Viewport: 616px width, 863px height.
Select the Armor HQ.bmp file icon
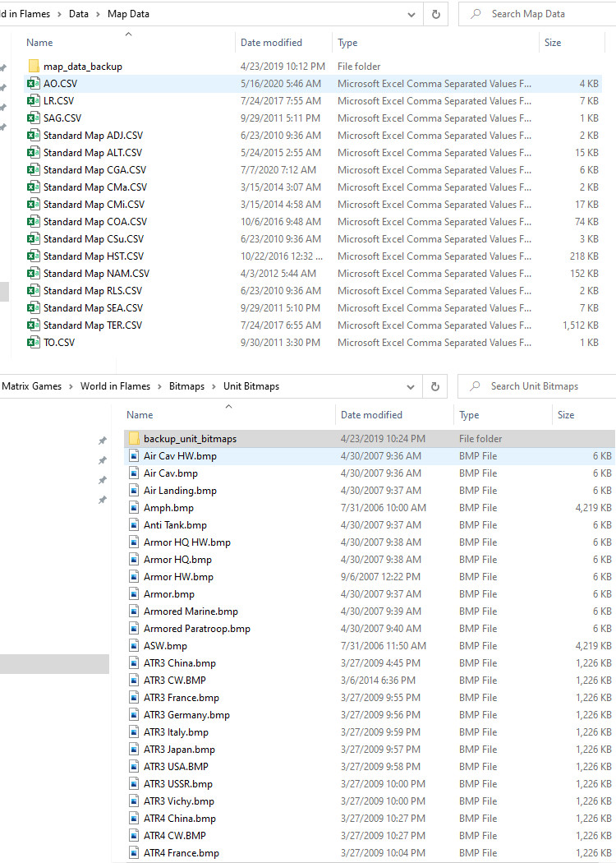tap(134, 560)
